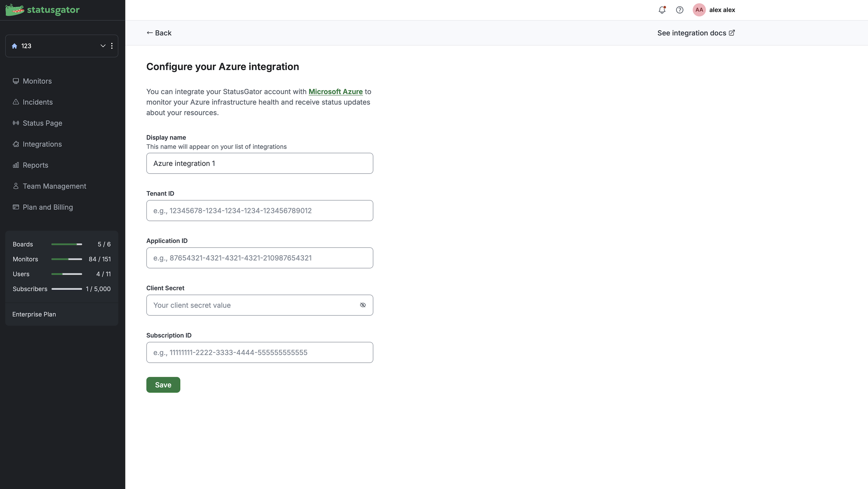This screenshot has height=489, width=868.
Task: Go to Integrations in sidebar
Action: [42, 144]
